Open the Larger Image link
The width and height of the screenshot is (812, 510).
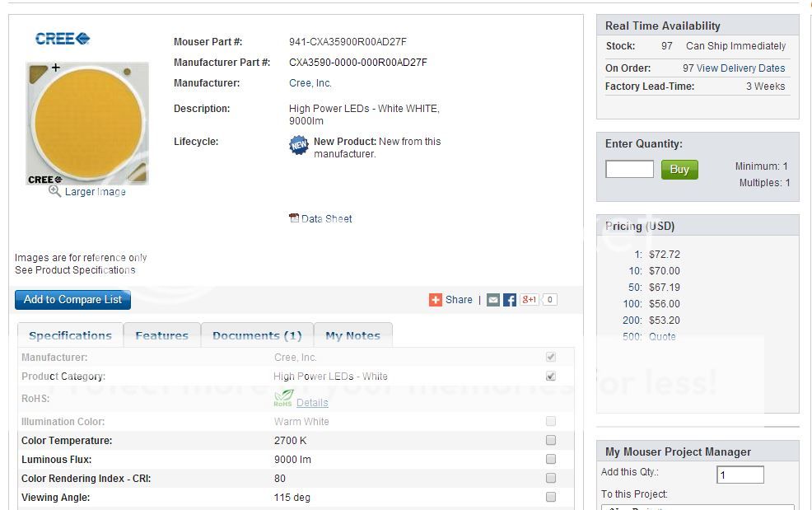(96, 192)
